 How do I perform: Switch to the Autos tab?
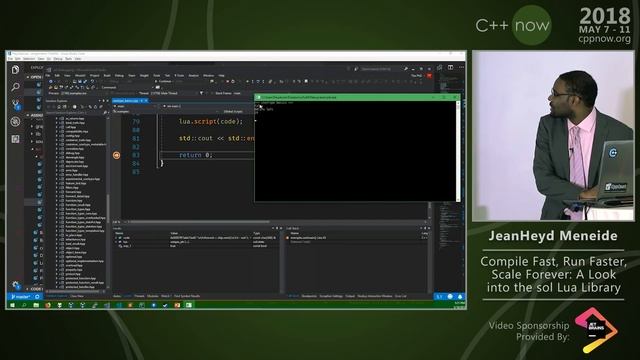click(x=117, y=296)
